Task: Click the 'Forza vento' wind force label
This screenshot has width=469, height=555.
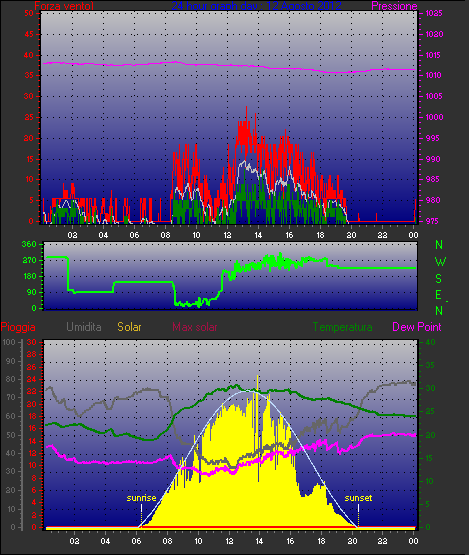Action: (x=64, y=6)
